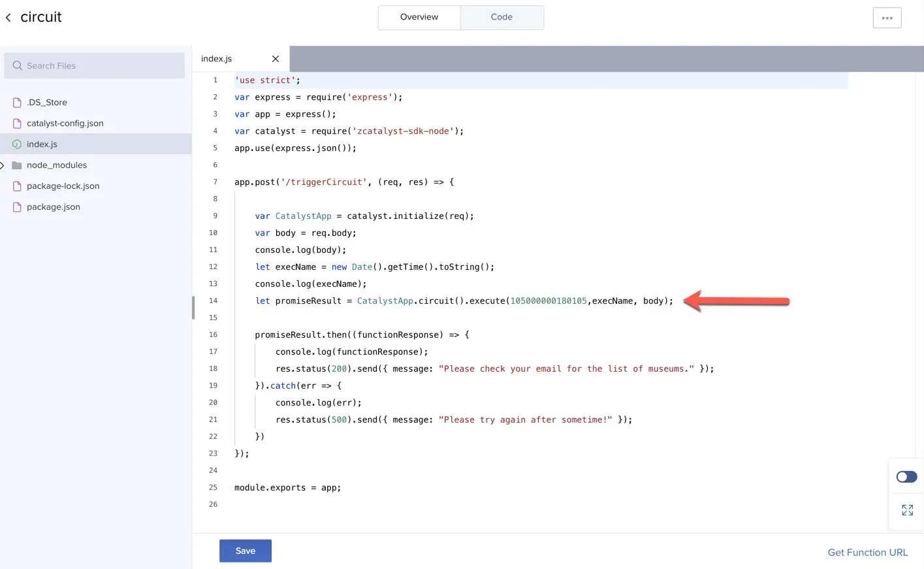Focus the Search Files input field
This screenshot has height=569, width=924.
[101, 66]
